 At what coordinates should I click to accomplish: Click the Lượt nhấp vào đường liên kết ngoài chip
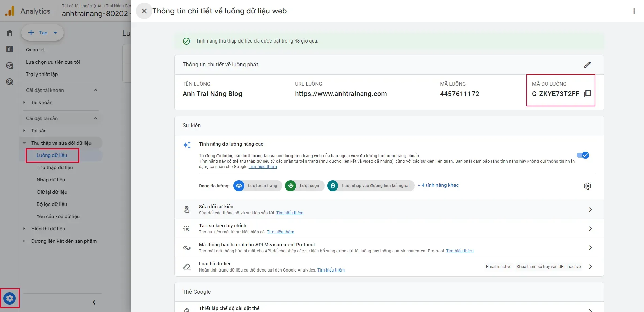click(x=371, y=186)
